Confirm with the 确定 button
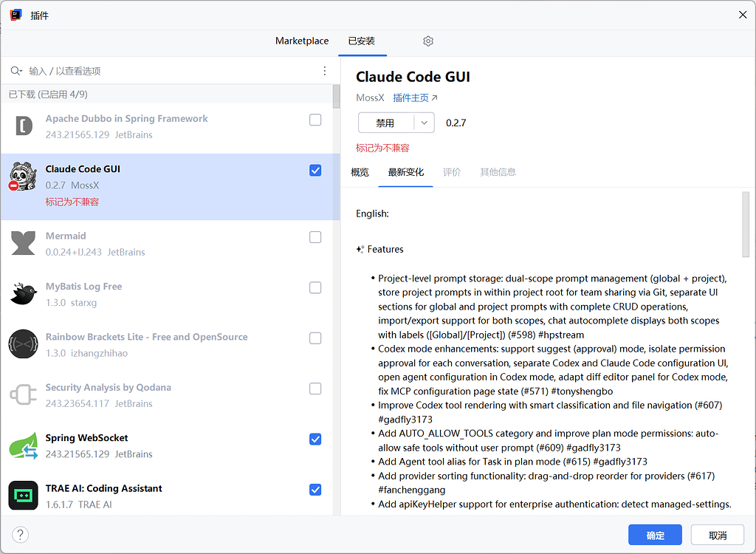The image size is (756, 554). 656,535
